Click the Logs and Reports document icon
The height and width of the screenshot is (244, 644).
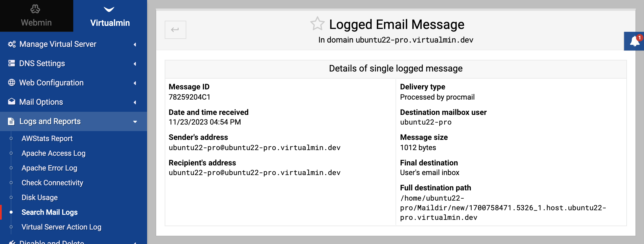(11, 121)
